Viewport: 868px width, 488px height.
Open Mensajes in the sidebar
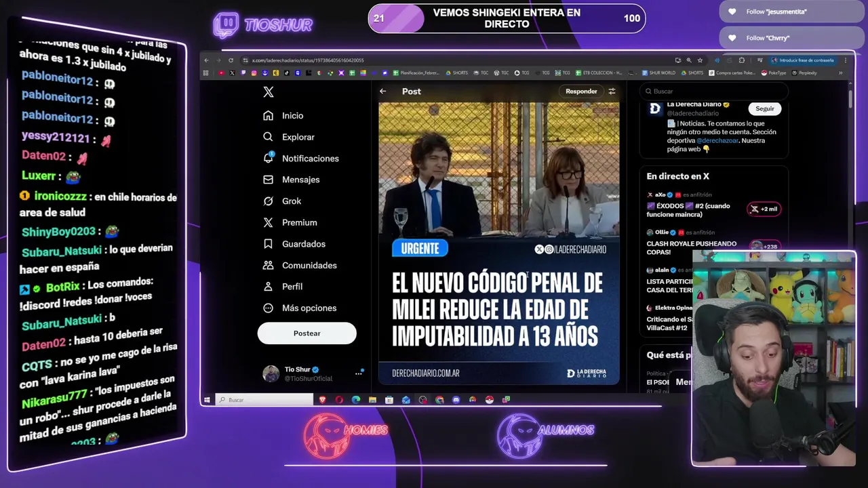pos(292,180)
